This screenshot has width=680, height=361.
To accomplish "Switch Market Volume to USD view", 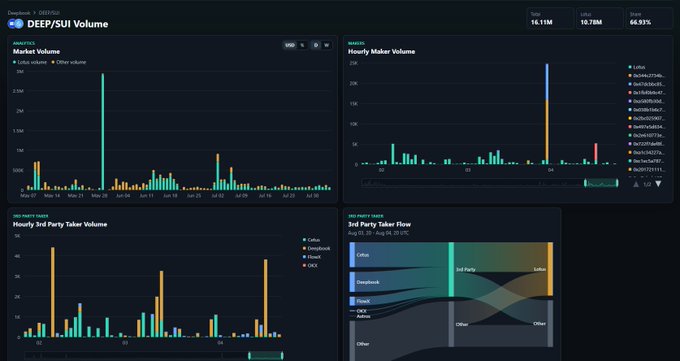I will 290,45.
